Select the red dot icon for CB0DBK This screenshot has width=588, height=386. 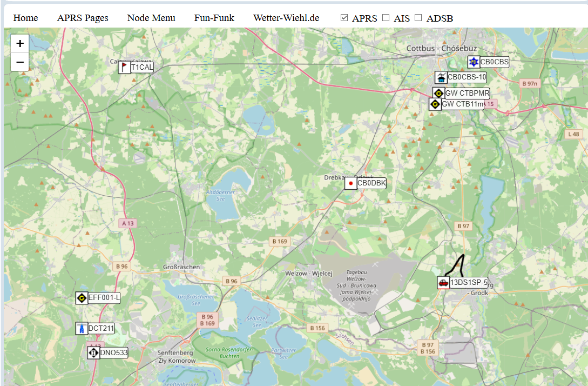click(350, 183)
